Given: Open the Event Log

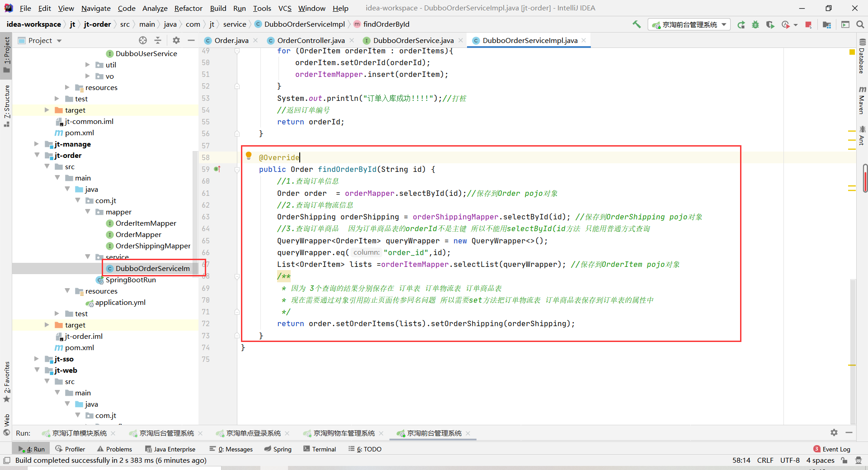Looking at the screenshot, I should click(x=832, y=449).
